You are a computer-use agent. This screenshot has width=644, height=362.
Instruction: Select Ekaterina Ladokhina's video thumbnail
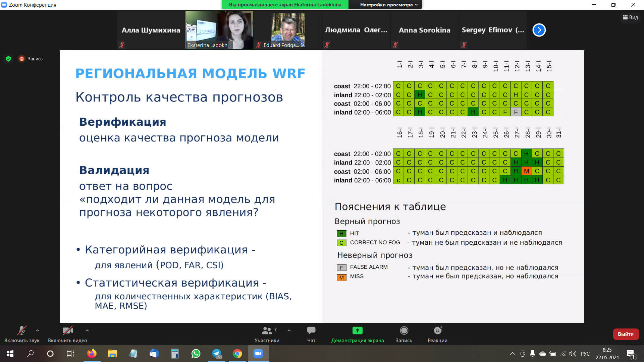pos(219,30)
